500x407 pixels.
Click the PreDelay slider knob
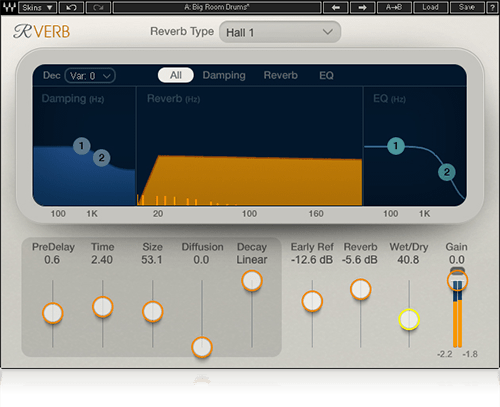pos(53,313)
